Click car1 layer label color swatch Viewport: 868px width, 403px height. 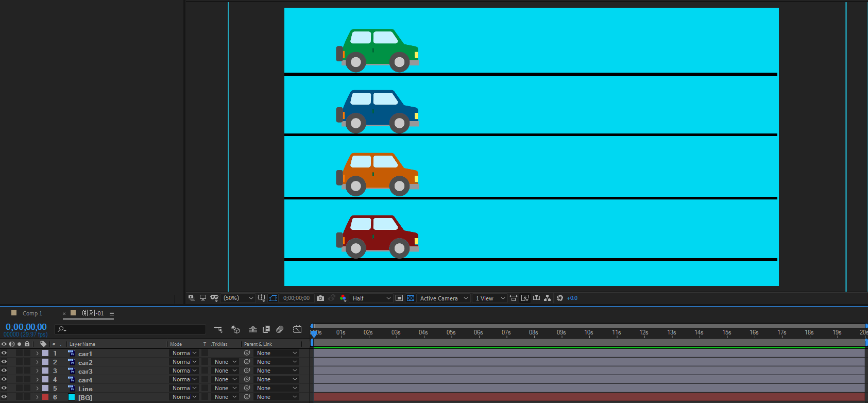point(45,353)
